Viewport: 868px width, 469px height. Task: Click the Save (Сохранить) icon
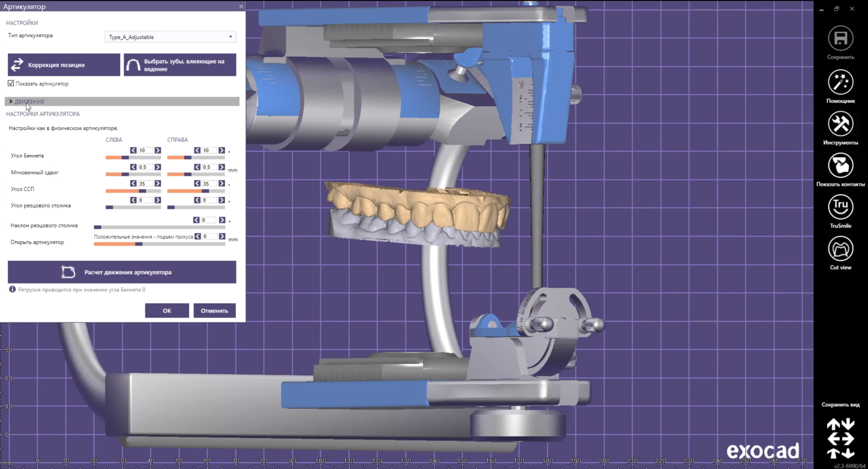coord(840,39)
